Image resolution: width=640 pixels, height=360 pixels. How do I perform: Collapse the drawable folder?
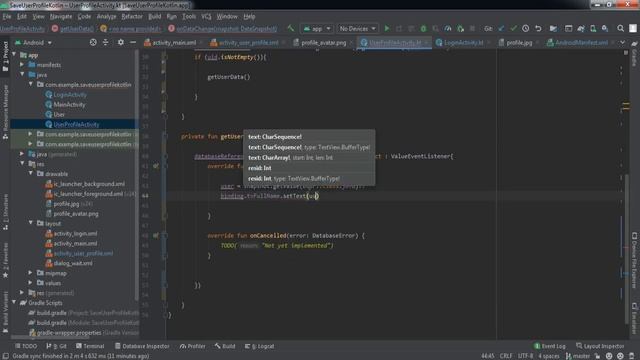click(31, 173)
